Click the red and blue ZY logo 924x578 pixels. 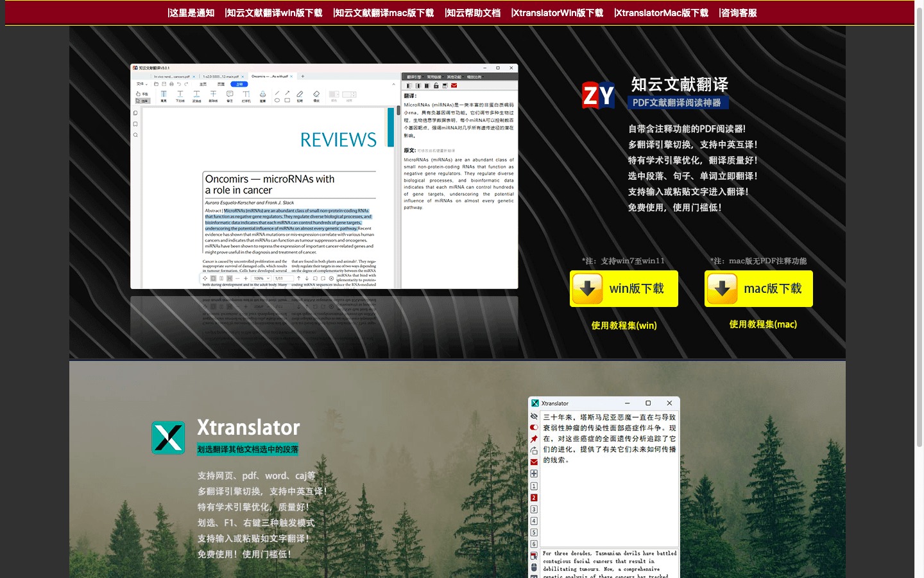(598, 95)
